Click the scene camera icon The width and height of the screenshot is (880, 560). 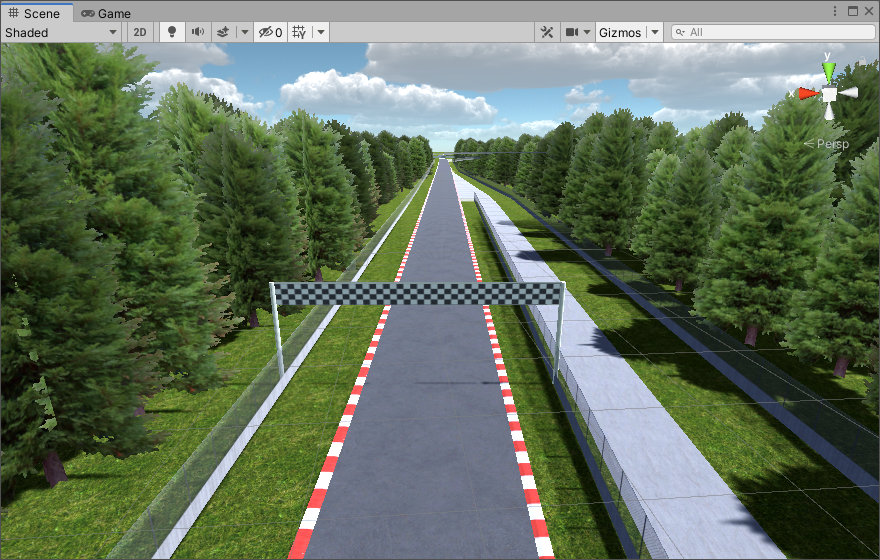point(572,33)
